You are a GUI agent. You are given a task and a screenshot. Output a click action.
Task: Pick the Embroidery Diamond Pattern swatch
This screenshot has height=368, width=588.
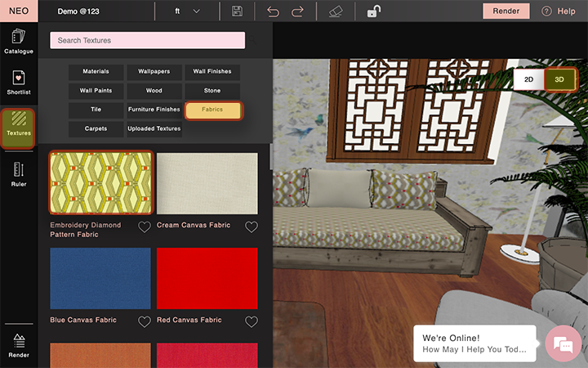[101, 182]
